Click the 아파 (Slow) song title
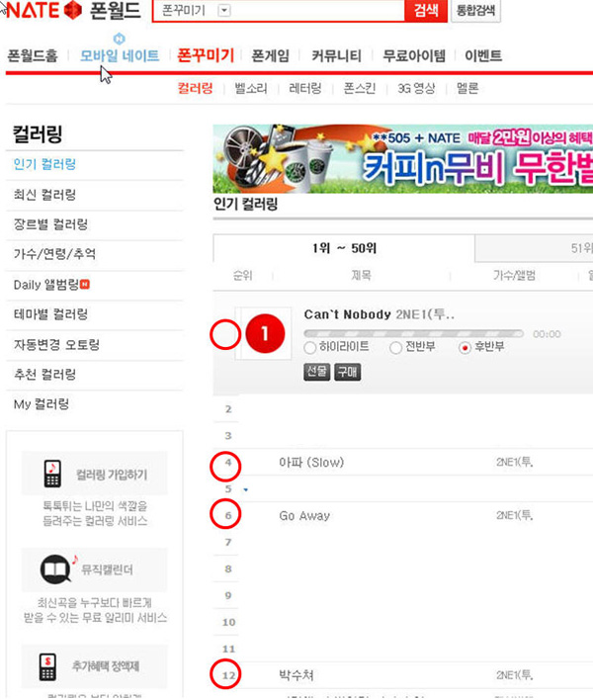The height and width of the screenshot is (700, 593). 311,463
